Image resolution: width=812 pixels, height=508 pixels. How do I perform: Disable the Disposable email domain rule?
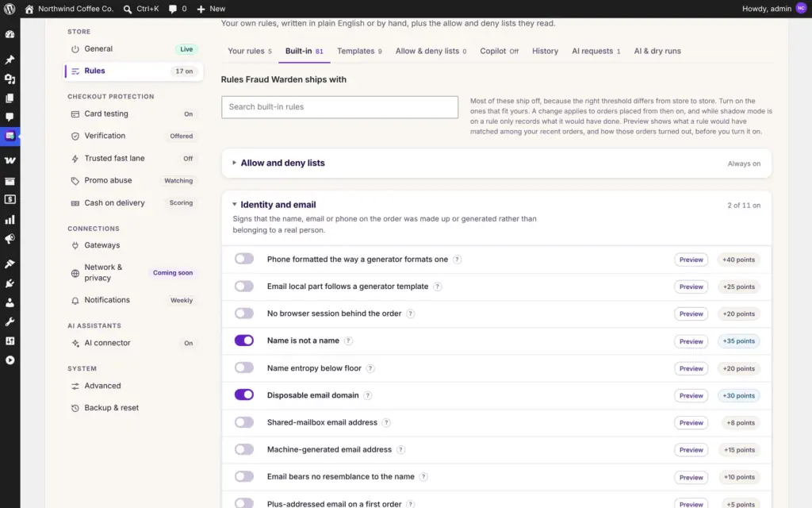[244, 395]
